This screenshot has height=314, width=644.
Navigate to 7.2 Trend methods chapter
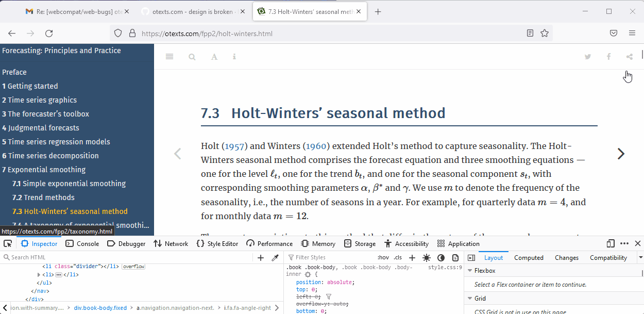coord(43,197)
